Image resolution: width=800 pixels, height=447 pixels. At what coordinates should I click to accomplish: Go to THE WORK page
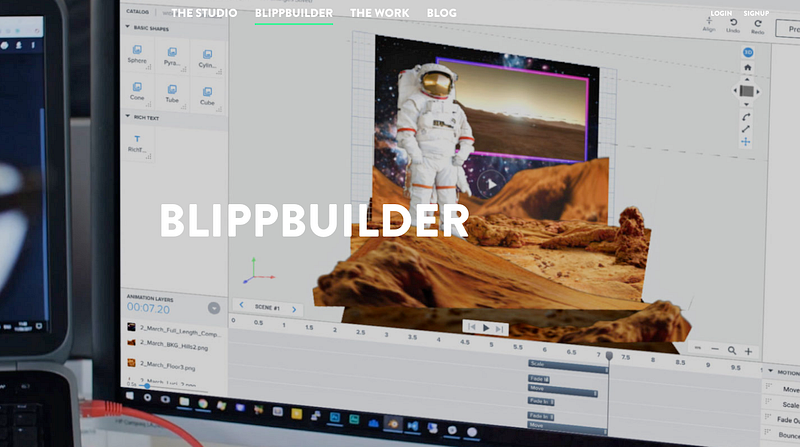click(x=380, y=13)
